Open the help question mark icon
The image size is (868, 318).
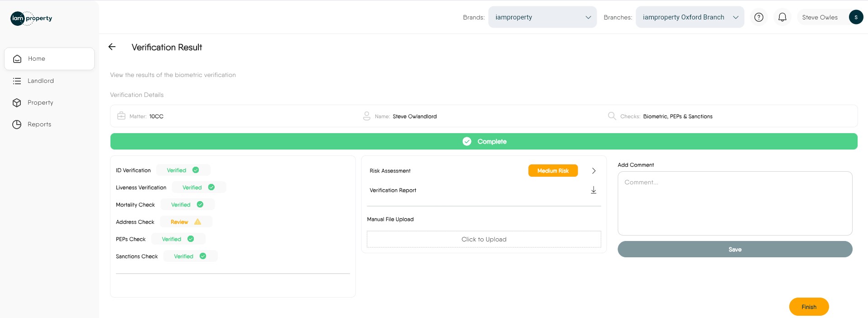pyautogui.click(x=759, y=17)
